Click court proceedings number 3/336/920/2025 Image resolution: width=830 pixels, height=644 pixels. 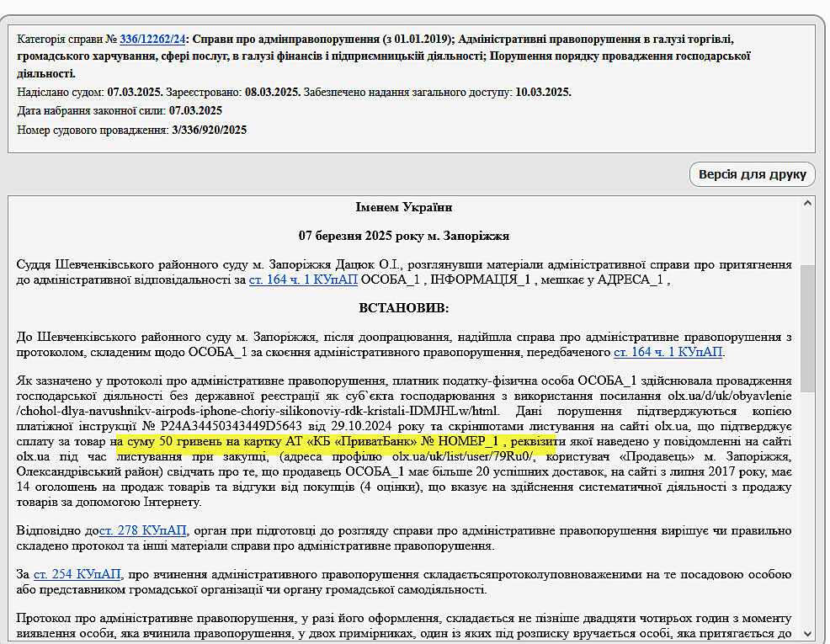tap(209, 130)
